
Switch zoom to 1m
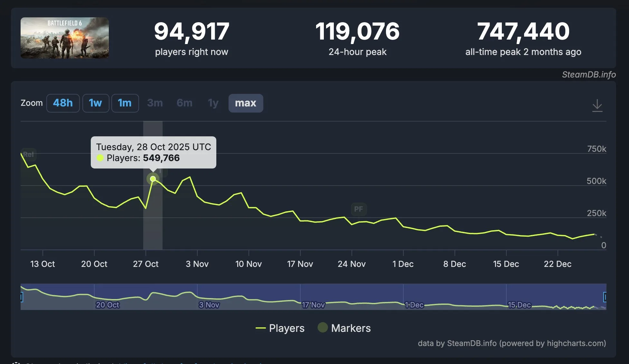pos(125,103)
